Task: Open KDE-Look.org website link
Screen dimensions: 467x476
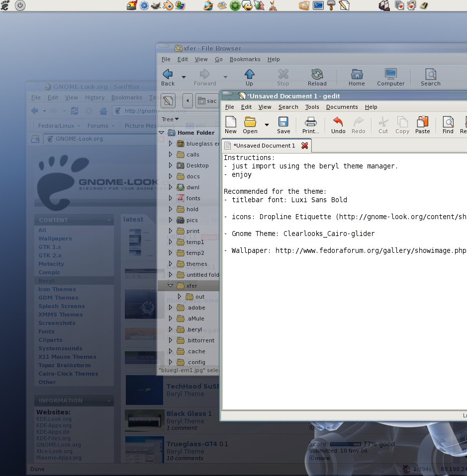Action: click(x=54, y=419)
